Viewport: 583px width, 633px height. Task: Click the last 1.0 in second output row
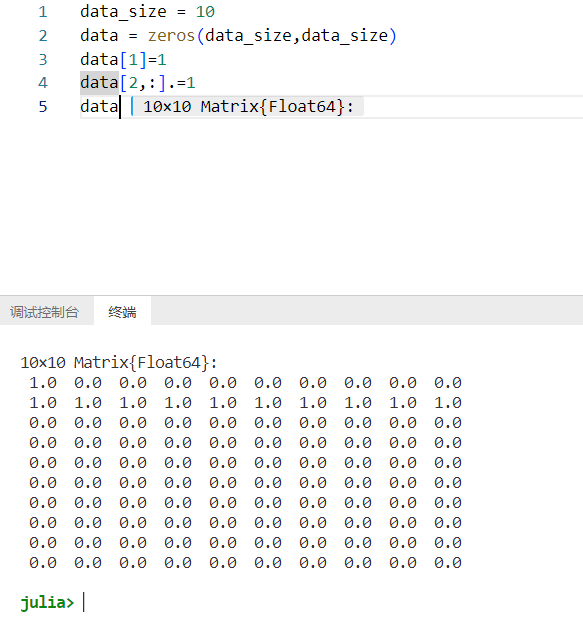click(x=448, y=402)
